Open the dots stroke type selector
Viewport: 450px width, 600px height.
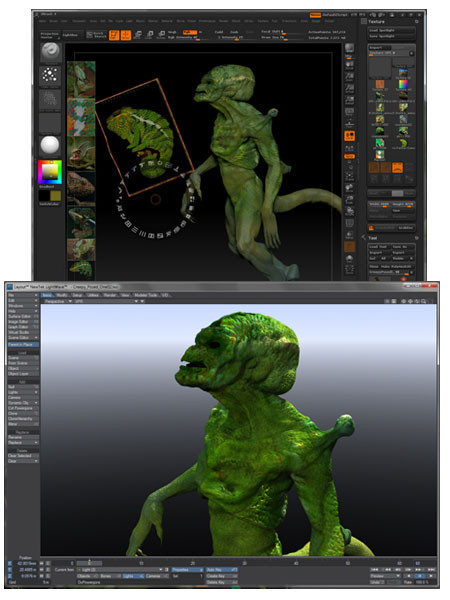coord(50,75)
